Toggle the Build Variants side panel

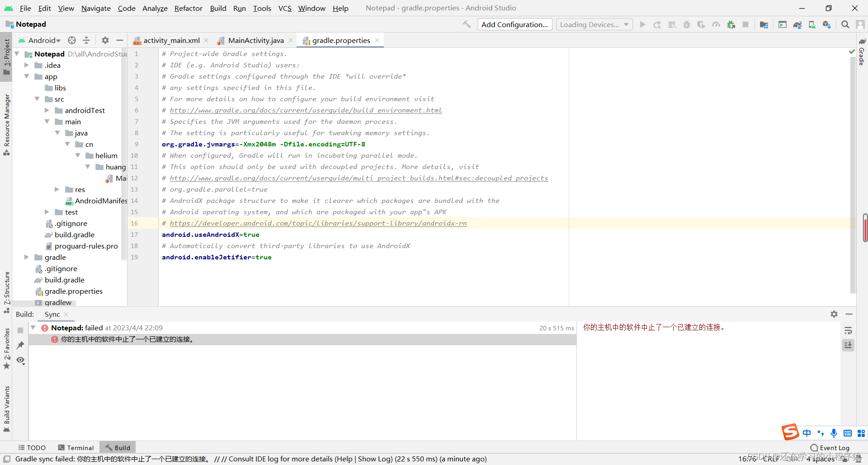pos(6,409)
